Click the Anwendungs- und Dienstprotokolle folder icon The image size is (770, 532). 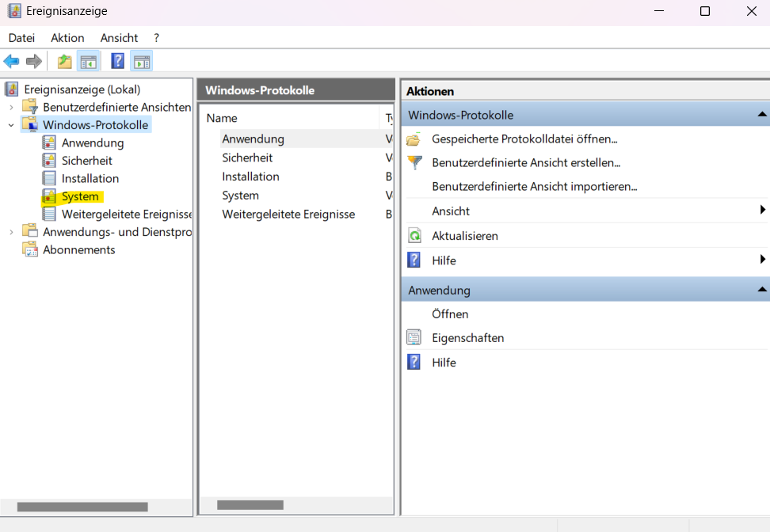coord(30,231)
